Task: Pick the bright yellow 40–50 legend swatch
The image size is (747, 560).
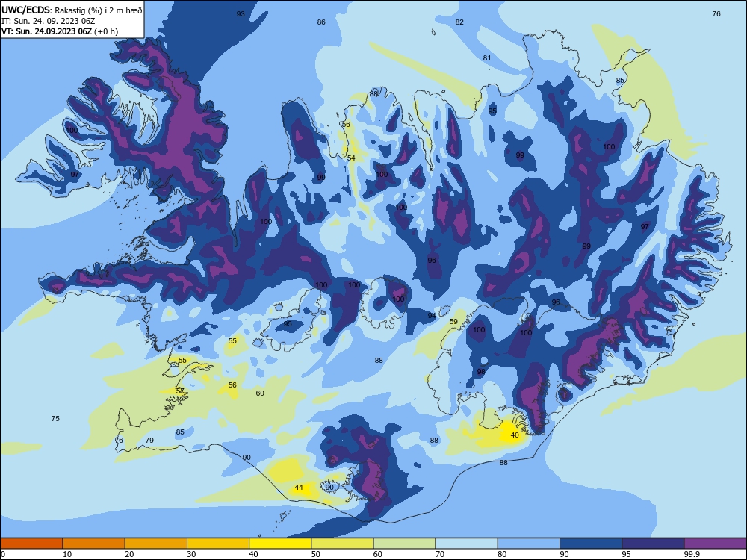Action: [x=280, y=544]
